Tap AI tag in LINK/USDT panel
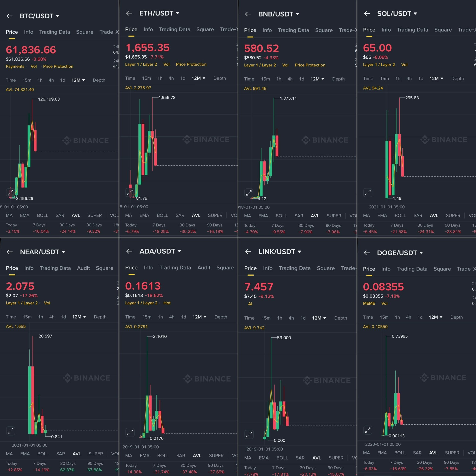The width and height of the screenshot is (476, 476). tap(250, 304)
